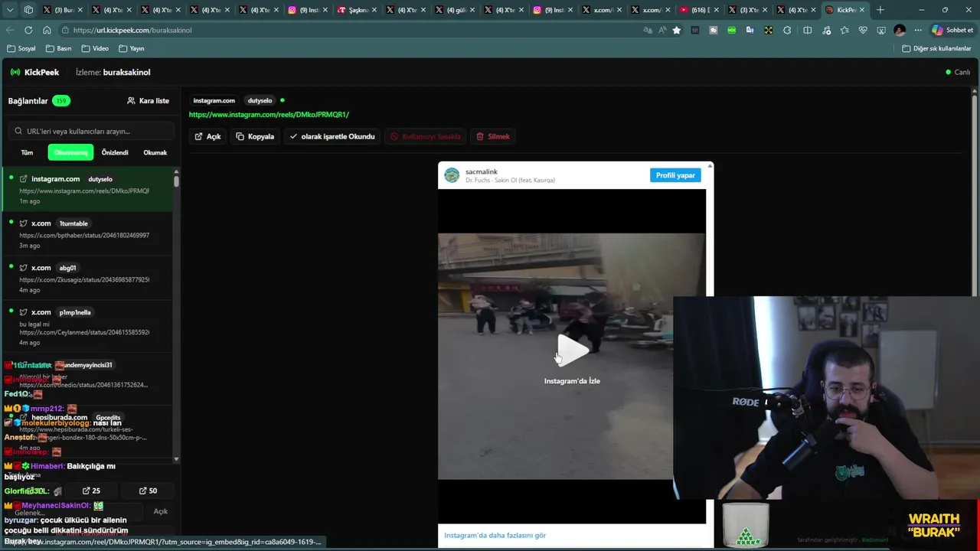980x551 pixels.
Task: Play the embedded Instagram video
Action: [x=572, y=350]
